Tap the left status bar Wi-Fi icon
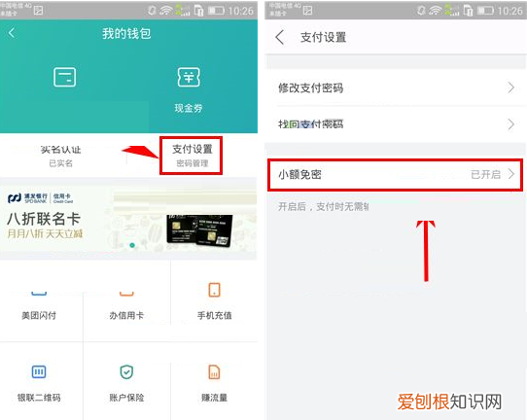527x420 pixels. [x=165, y=11]
